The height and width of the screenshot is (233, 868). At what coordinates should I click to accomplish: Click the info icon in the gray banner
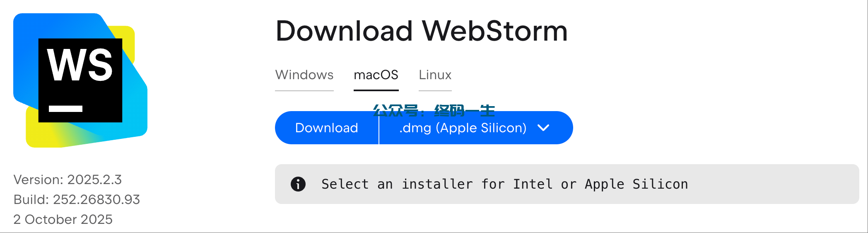(x=298, y=184)
